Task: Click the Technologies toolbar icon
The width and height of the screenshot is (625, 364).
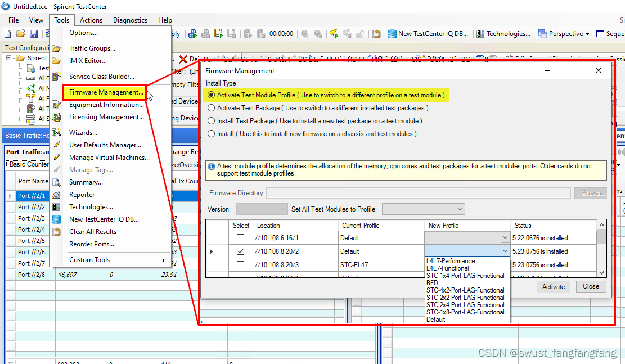Action: click(x=481, y=34)
